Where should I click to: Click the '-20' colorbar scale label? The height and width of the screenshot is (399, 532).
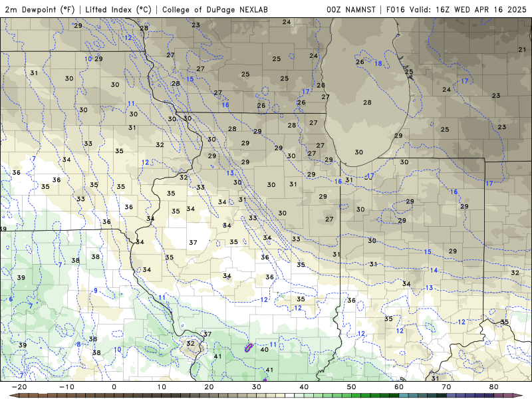tap(19, 387)
